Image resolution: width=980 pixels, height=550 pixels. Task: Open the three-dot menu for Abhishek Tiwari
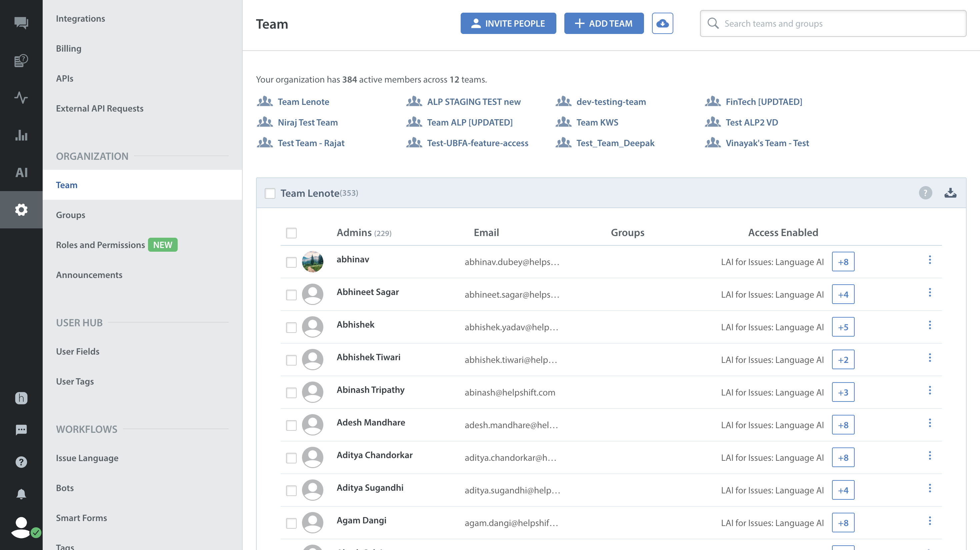coord(929,358)
